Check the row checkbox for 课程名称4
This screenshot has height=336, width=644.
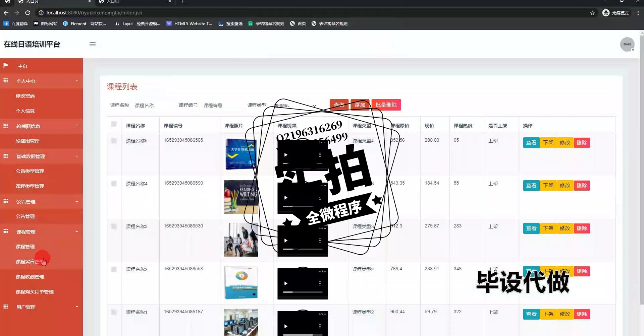tap(114, 184)
